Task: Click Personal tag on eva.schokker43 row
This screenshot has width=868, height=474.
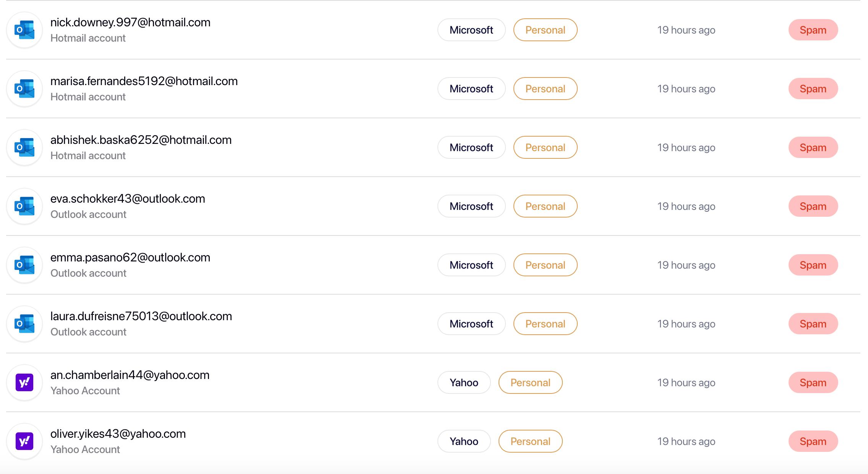Action: [545, 206]
